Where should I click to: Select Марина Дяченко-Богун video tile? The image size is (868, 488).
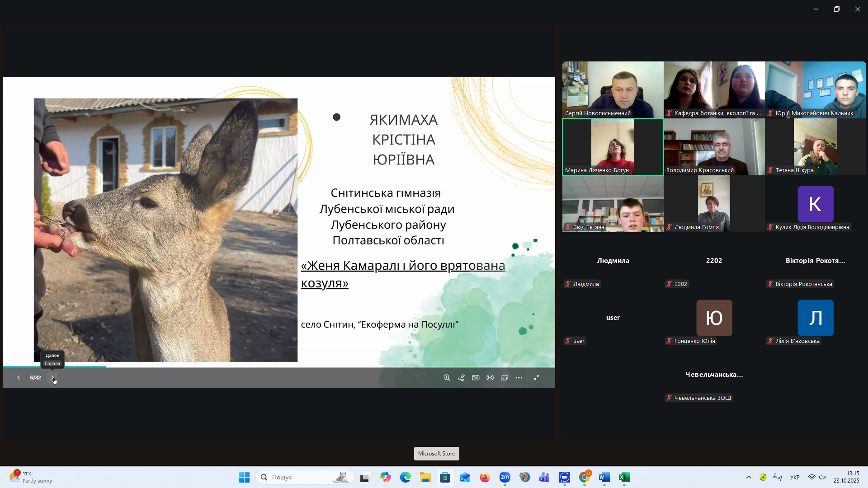tap(613, 147)
